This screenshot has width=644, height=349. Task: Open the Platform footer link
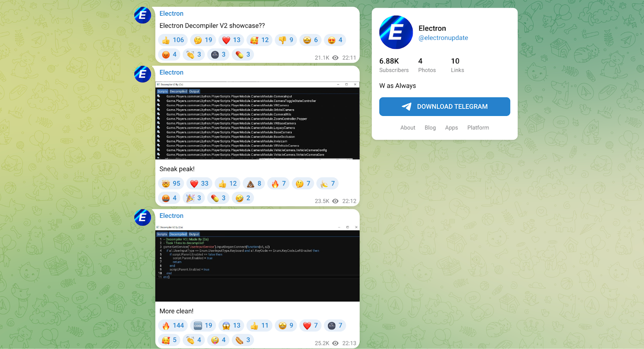[x=478, y=128]
